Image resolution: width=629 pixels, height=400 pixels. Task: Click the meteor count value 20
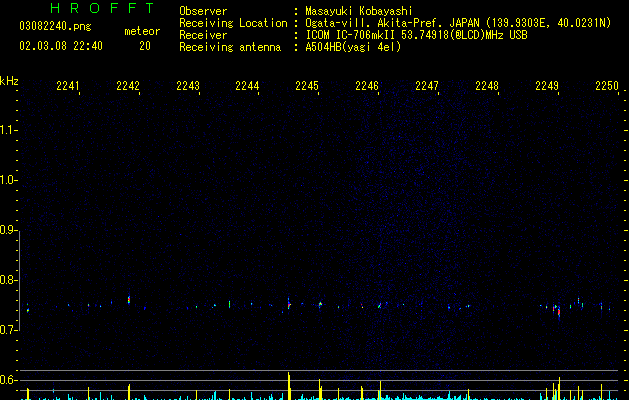pos(145,46)
